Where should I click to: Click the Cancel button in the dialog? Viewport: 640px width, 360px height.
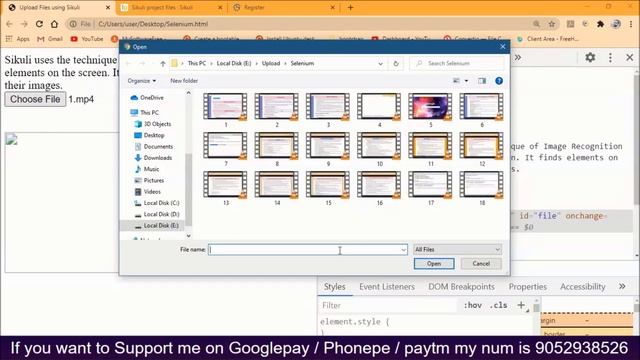coord(481,264)
